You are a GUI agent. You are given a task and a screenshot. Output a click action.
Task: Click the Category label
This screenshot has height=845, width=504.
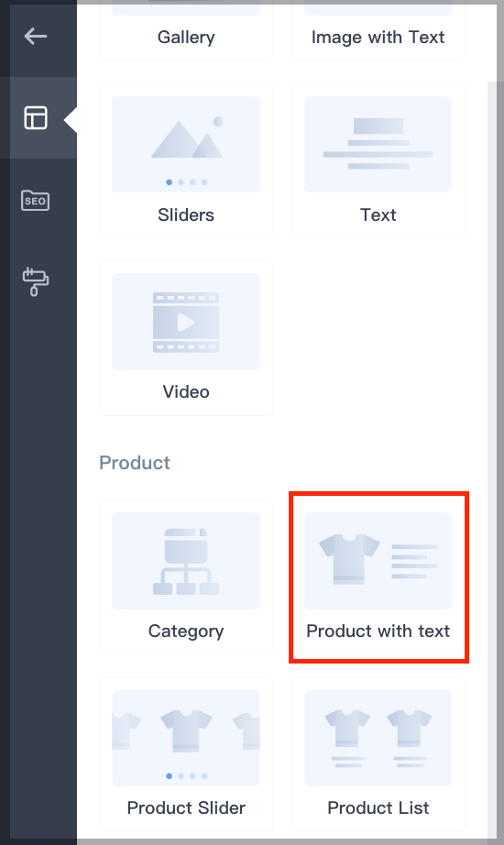[186, 631]
